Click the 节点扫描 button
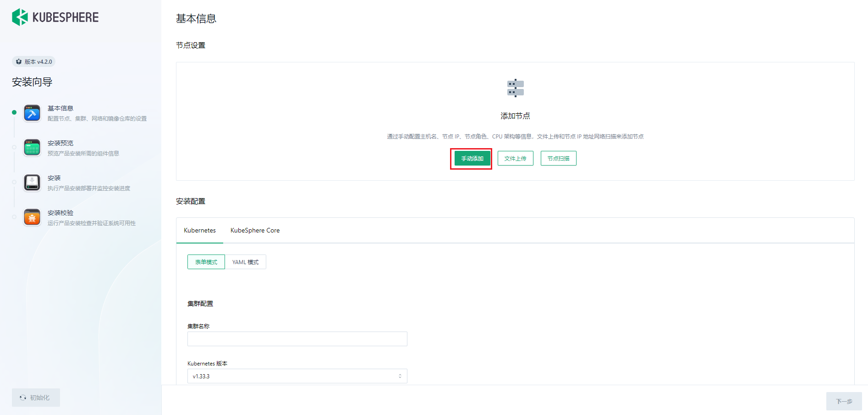 [x=558, y=158]
